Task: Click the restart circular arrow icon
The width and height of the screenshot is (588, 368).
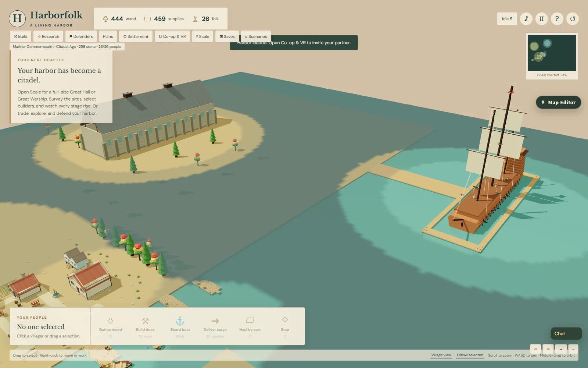Action: click(573, 19)
